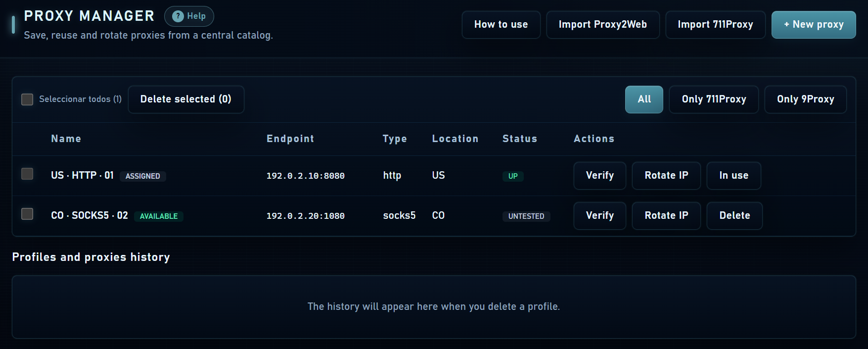Select the All filter tab

pyautogui.click(x=644, y=100)
